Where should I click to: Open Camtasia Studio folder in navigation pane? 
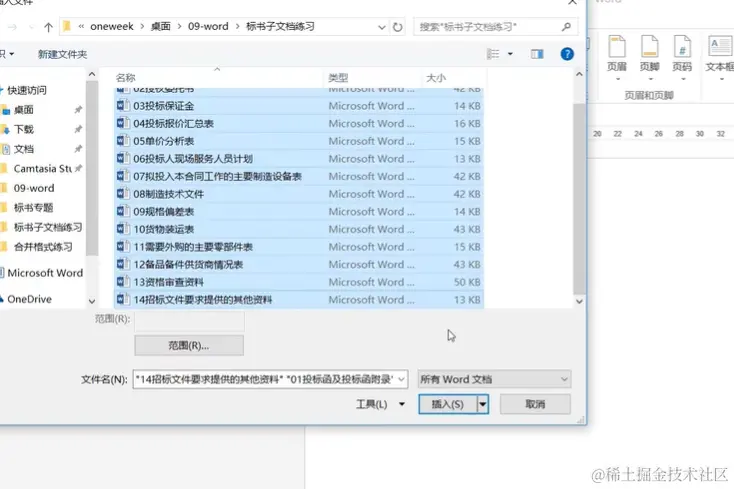[x=42, y=169]
